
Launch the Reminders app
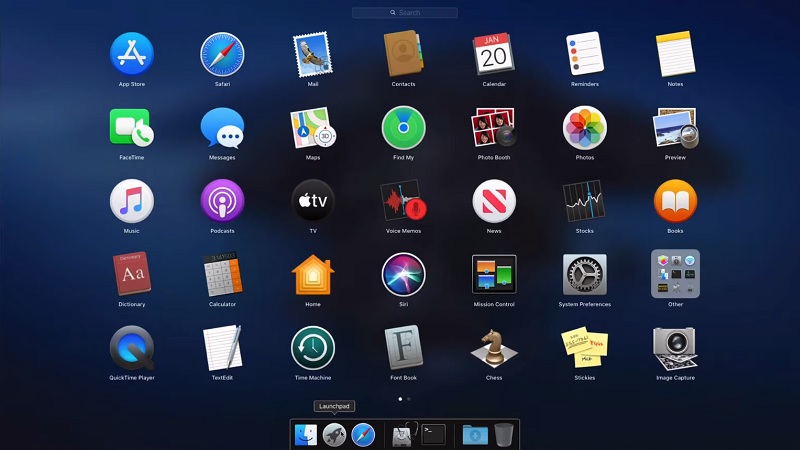pyautogui.click(x=585, y=54)
